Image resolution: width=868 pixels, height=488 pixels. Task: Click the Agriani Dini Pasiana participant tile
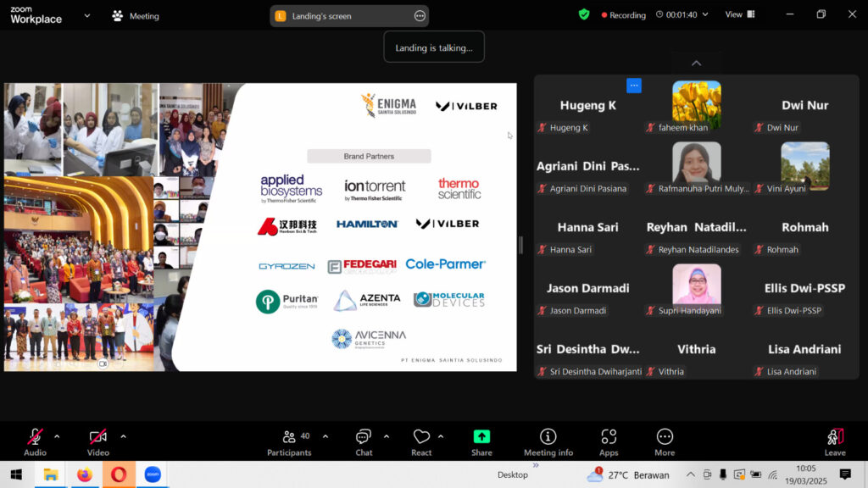tap(588, 167)
